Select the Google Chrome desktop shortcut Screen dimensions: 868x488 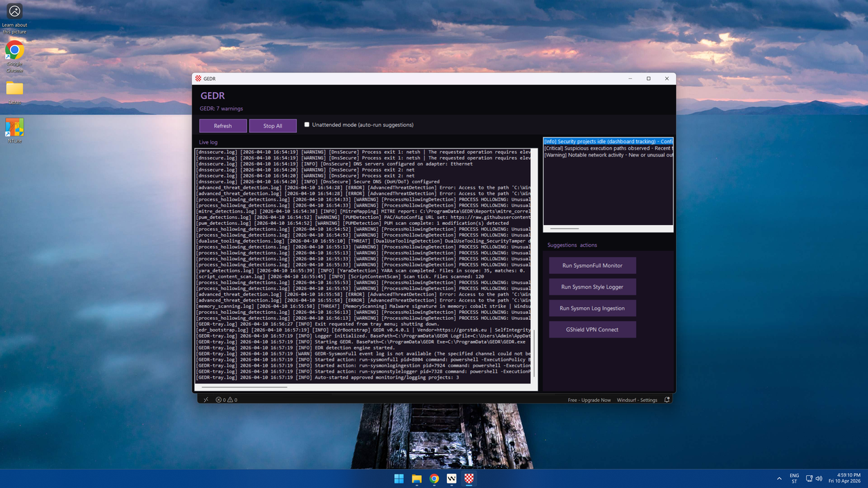pyautogui.click(x=14, y=57)
